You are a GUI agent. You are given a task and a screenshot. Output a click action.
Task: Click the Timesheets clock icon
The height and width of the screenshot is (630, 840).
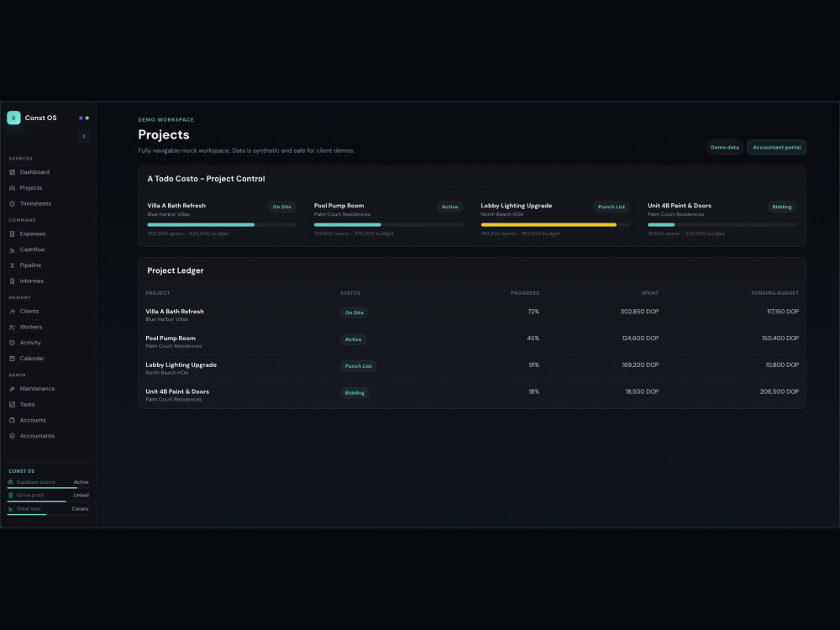(x=13, y=203)
